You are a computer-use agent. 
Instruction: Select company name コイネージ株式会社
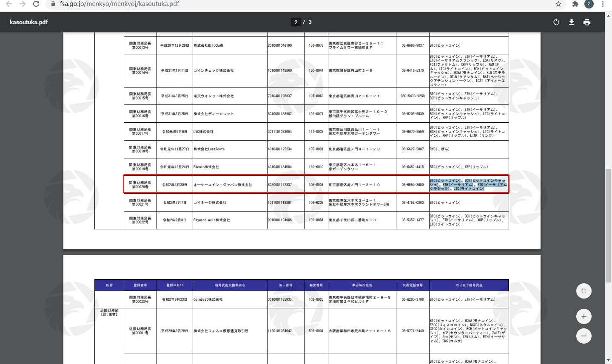tap(210, 203)
